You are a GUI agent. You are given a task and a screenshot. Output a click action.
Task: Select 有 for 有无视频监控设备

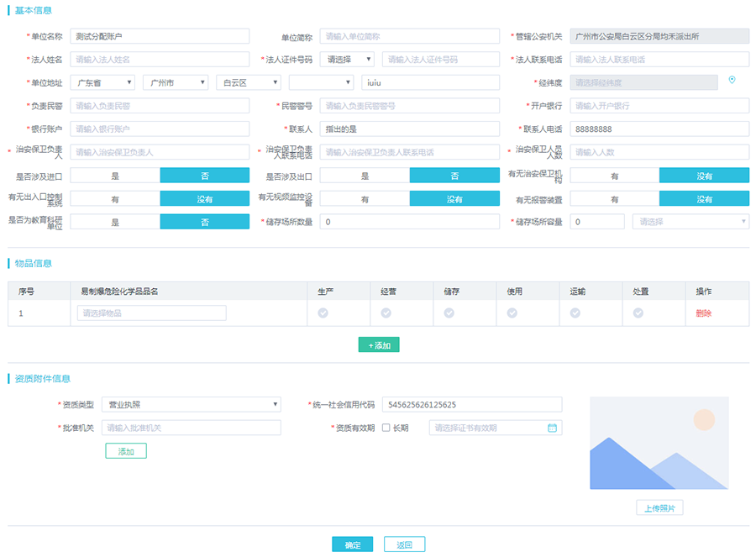(x=365, y=199)
